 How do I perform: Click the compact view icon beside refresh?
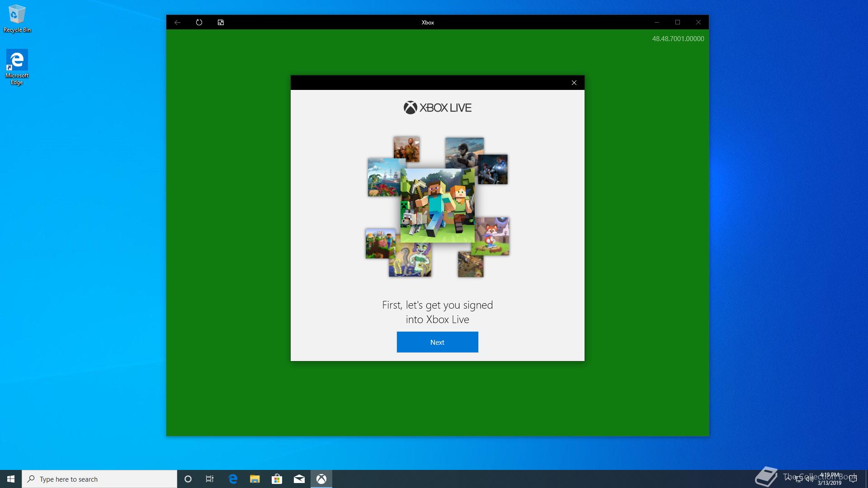pos(221,22)
